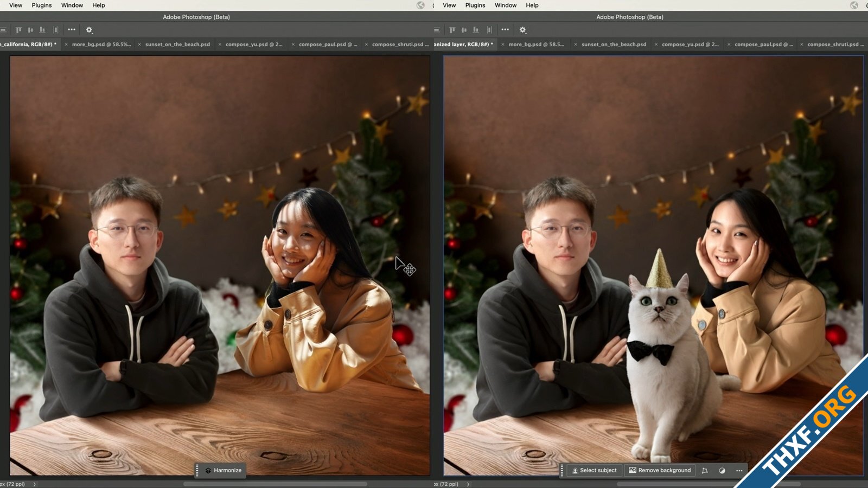Screen dimensions: 868x488
Task: Open three-dots more options in left options bar
Action: click(x=72, y=30)
